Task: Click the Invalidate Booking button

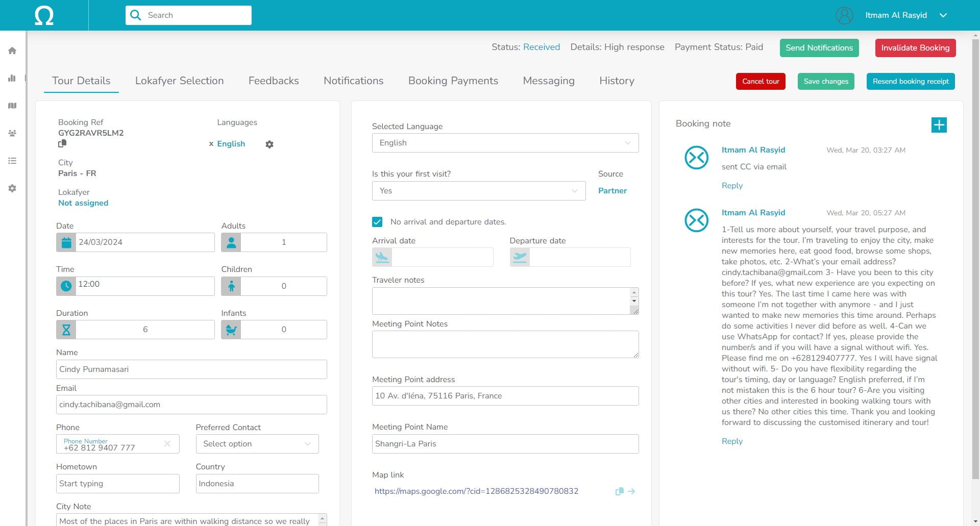Action: pyautogui.click(x=915, y=47)
